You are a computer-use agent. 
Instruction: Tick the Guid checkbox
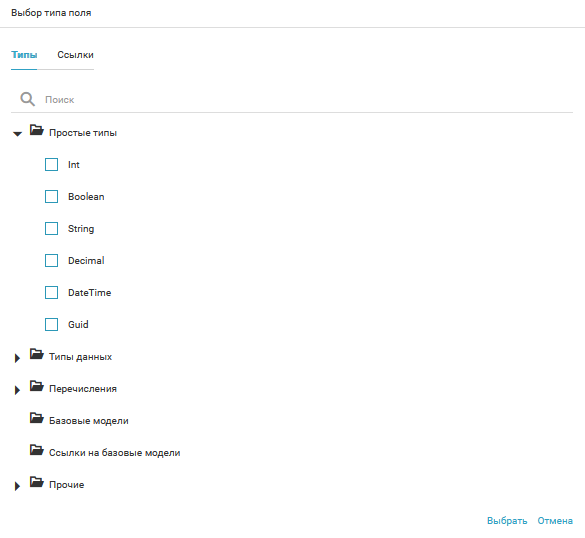51,325
